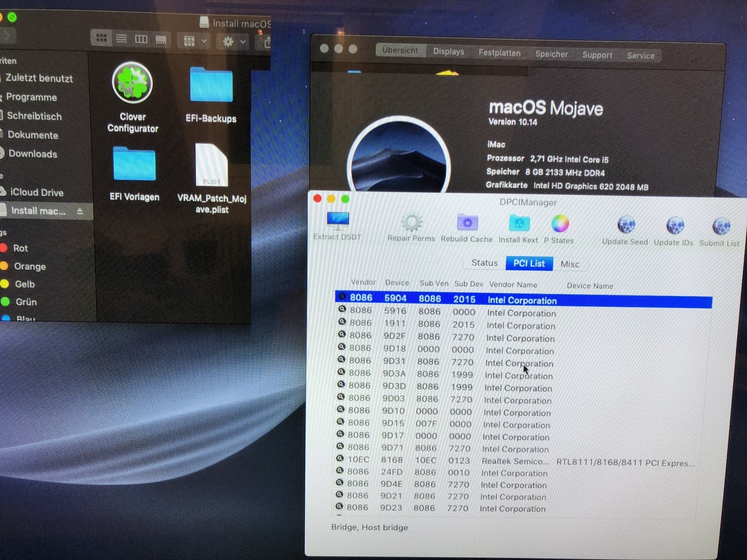Viewport: 747px width, 560px height.
Task: Eject the Install macOS volume in sidebar
Action: pyautogui.click(x=80, y=211)
